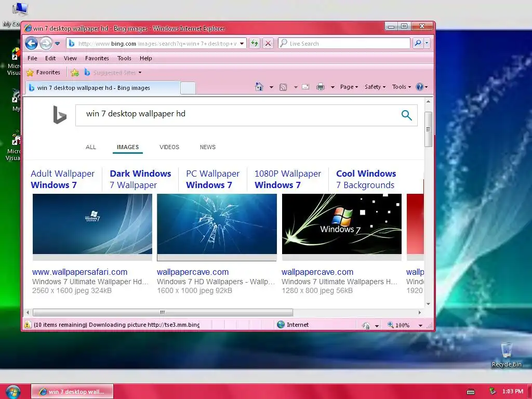
Task: Switch to the NEWS tab
Action: click(208, 147)
